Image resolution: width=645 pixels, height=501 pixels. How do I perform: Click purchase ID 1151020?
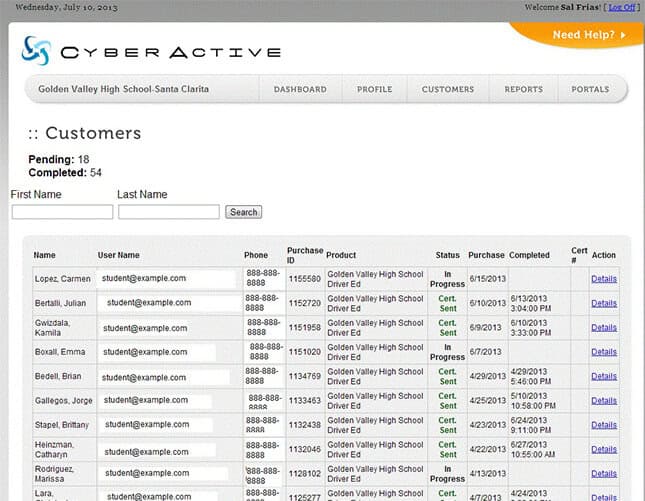coord(304,352)
